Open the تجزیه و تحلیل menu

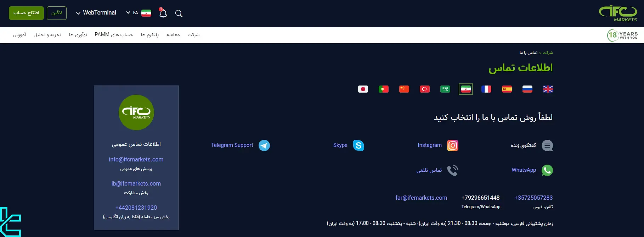pyautogui.click(x=47, y=35)
